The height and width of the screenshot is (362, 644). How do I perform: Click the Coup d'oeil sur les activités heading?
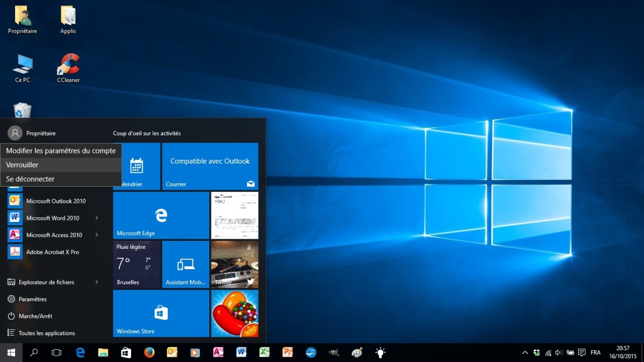click(147, 133)
